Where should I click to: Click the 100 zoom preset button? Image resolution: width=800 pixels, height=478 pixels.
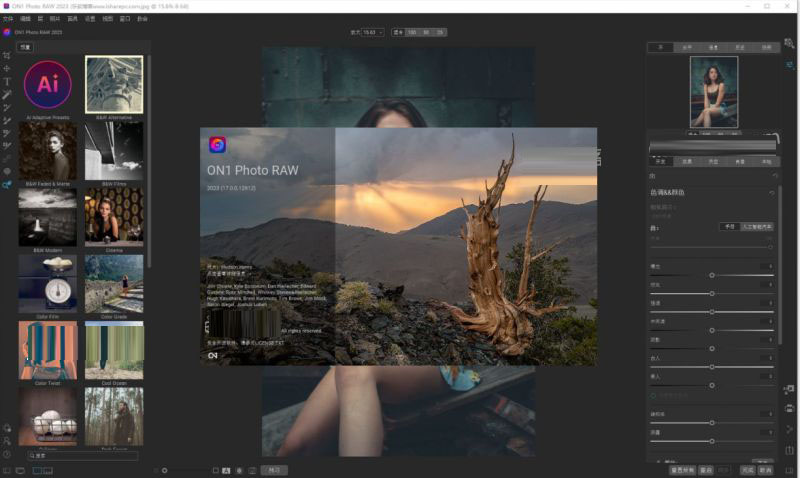coord(412,32)
